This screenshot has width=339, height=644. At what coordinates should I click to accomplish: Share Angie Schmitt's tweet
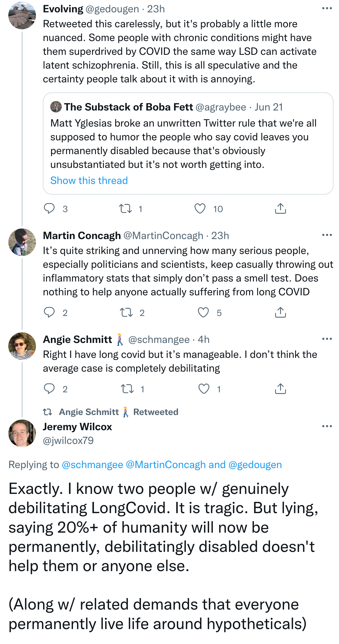point(280,389)
